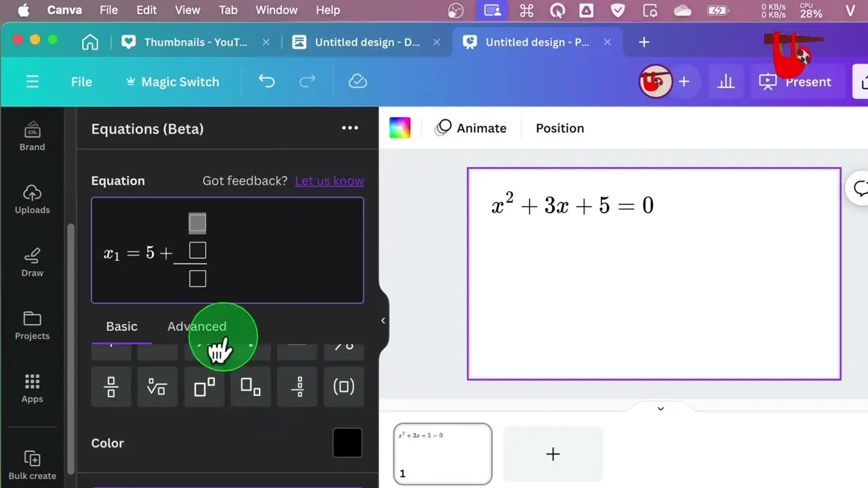The height and width of the screenshot is (488, 868).
Task: Open the Help menu in menu bar
Action: click(x=328, y=10)
